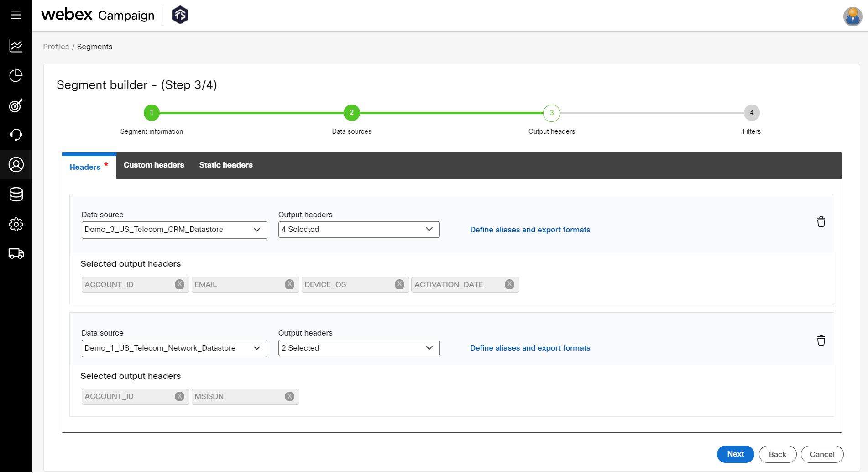This screenshot has width=868, height=473.
Task: Open the analytics line chart section
Action: (16, 46)
